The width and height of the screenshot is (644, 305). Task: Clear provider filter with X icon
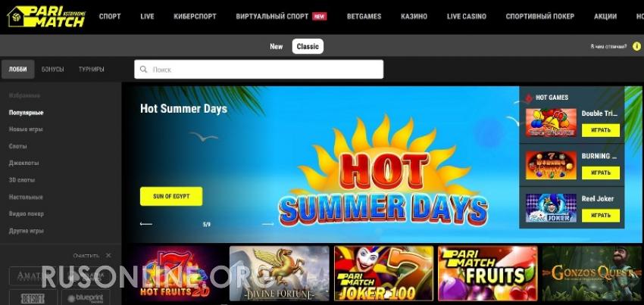[x=108, y=255]
